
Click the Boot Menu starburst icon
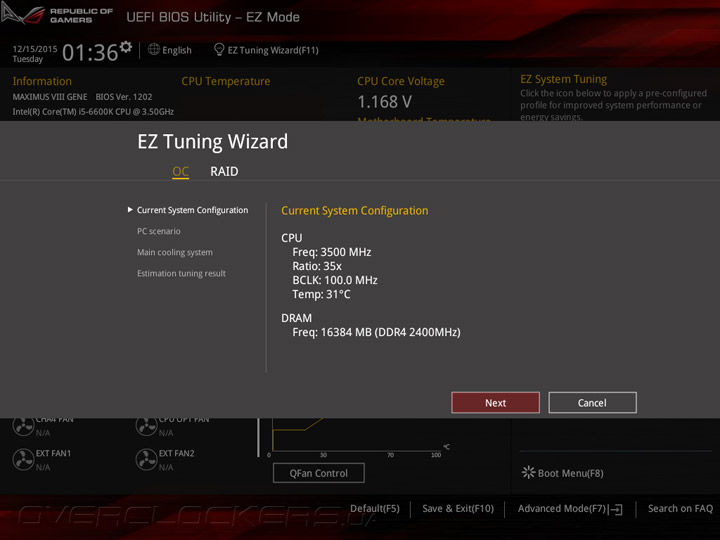point(528,472)
